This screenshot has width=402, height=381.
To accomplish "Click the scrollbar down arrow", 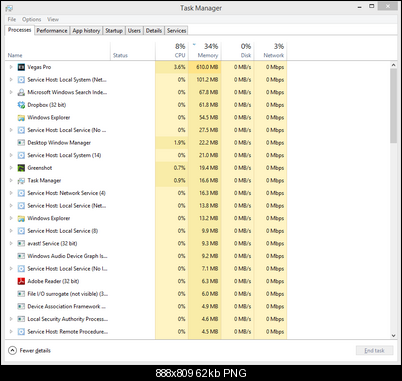I will coord(393,336).
